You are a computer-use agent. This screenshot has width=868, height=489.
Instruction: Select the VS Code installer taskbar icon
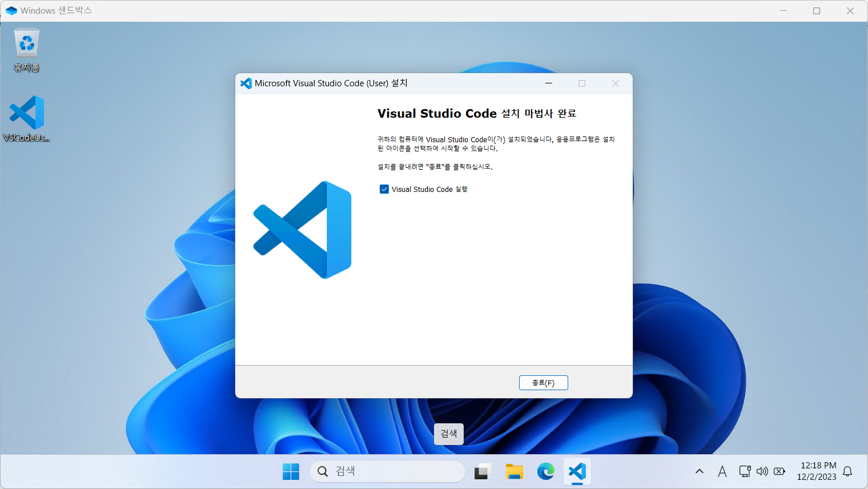coord(577,471)
